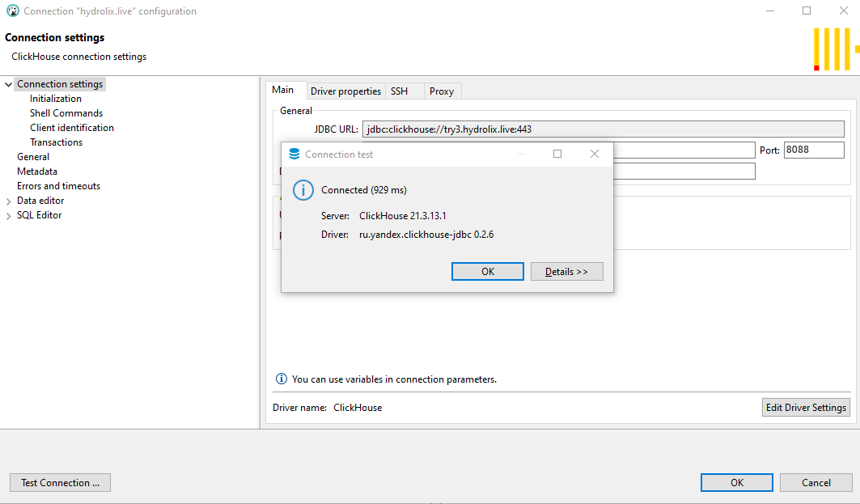Image resolution: width=860 pixels, height=504 pixels.
Task: Click the server version text ClickHouse 21.3.13.1
Action: click(x=403, y=216)
